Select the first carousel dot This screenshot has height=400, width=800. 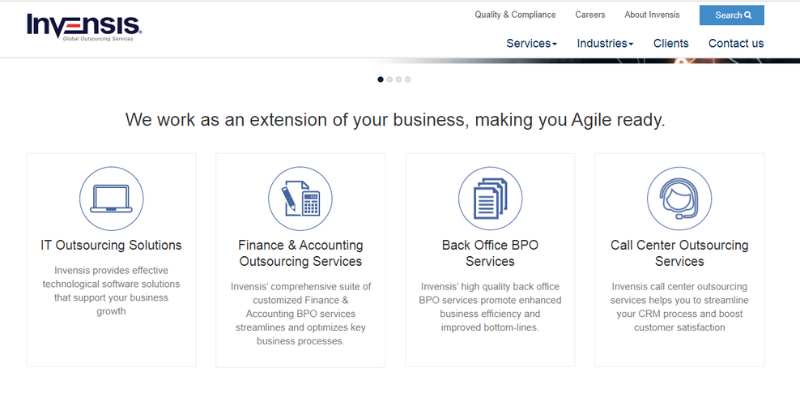[380, 79]
